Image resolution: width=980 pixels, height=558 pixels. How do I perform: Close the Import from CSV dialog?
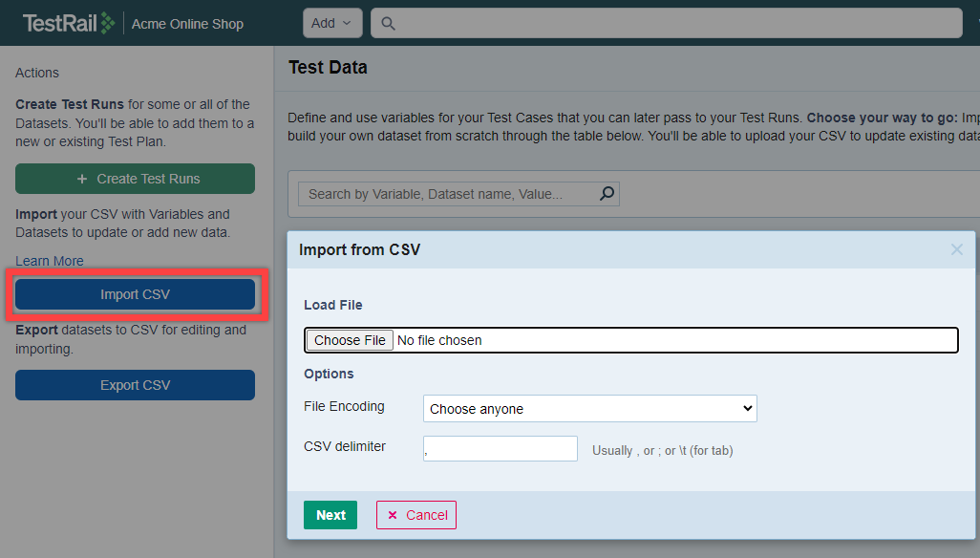(956, 249)
